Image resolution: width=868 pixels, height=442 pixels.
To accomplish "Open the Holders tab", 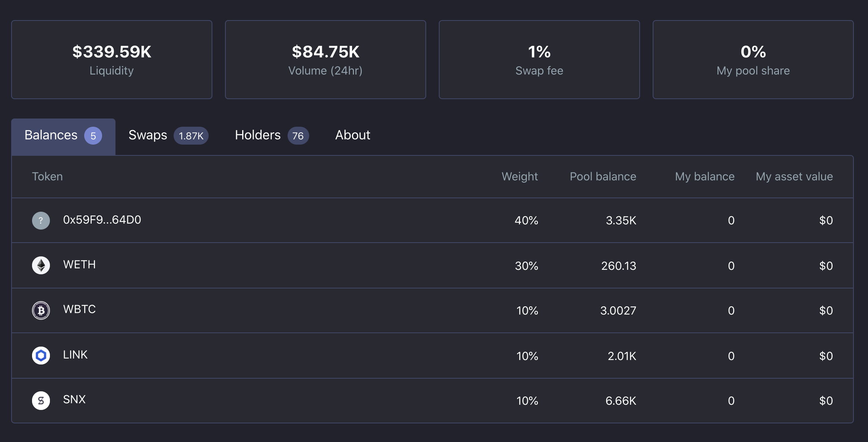I will coord(272,135).
